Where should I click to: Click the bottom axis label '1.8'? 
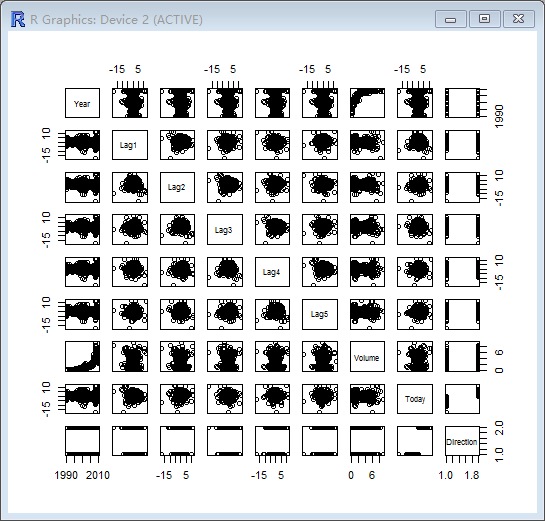(472, 475)
